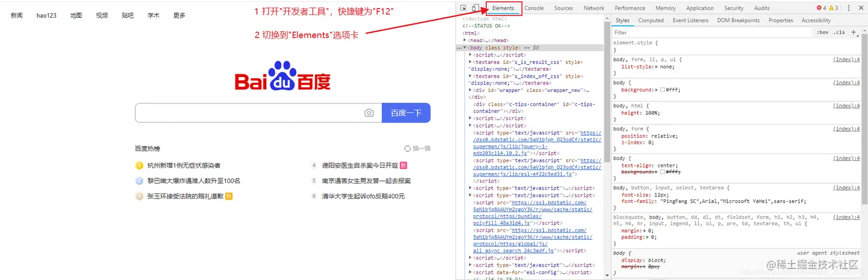Select the Computed sidebar tab

coord(651,20)
